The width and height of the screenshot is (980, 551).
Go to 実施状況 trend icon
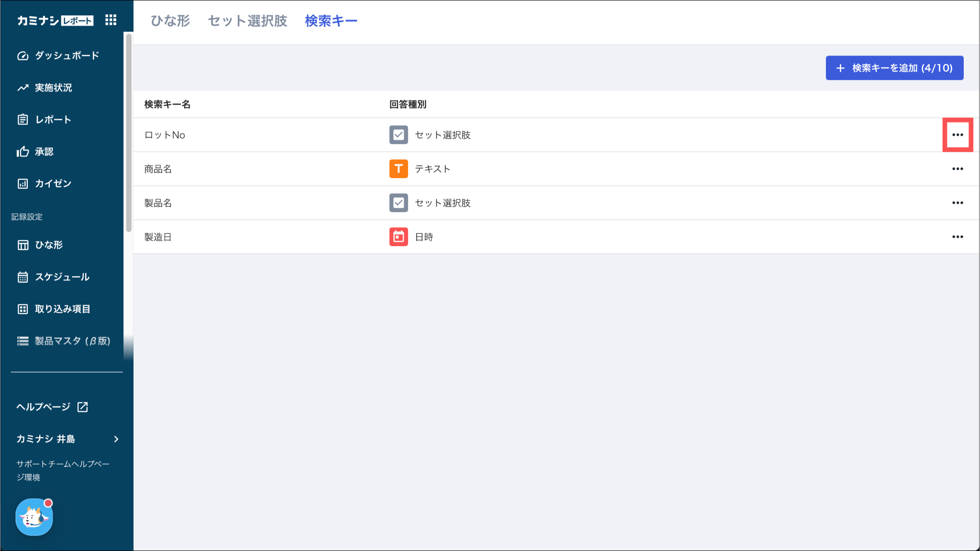(x=22, y=88)
